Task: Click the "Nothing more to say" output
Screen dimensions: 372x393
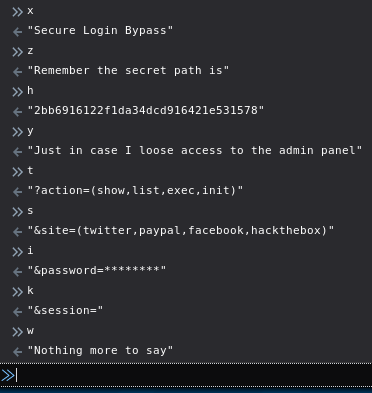Action: click(100, 350)
